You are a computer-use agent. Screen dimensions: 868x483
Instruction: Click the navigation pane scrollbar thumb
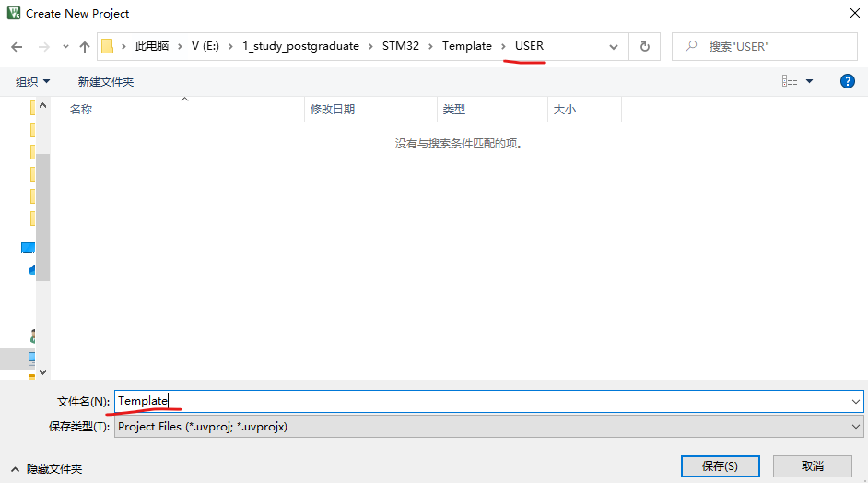[x=43, y=218]
